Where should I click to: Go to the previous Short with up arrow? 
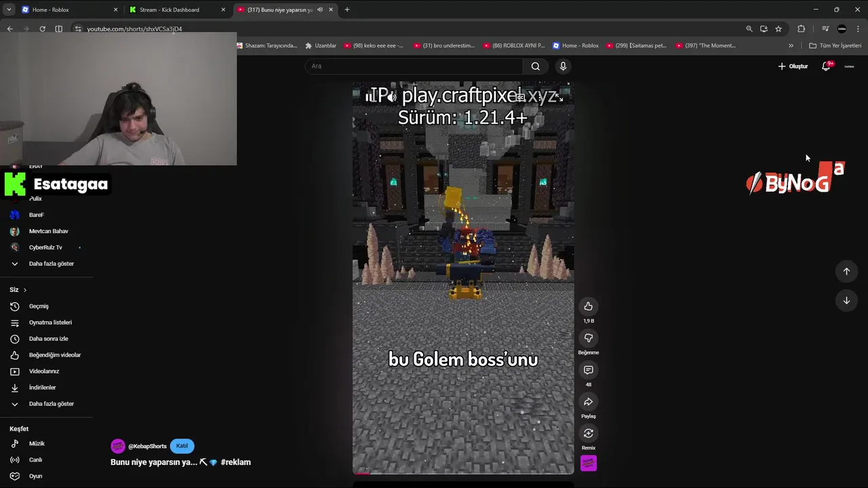coord(846,271)
